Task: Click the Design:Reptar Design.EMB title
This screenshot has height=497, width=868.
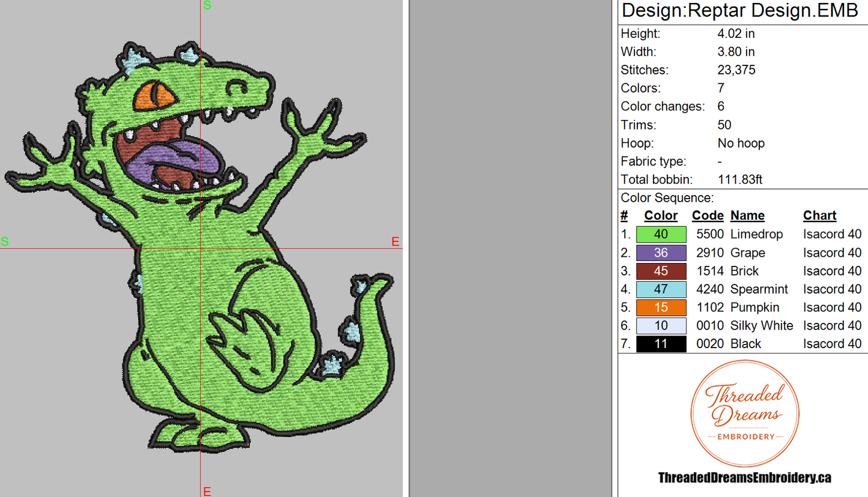Action: 740,11
